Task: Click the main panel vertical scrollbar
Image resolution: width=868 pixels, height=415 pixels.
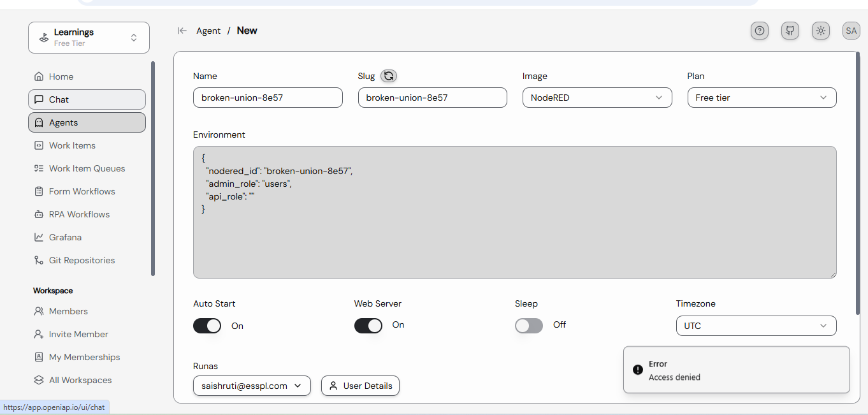Action: pyautogui.click(x=859, y=183)
